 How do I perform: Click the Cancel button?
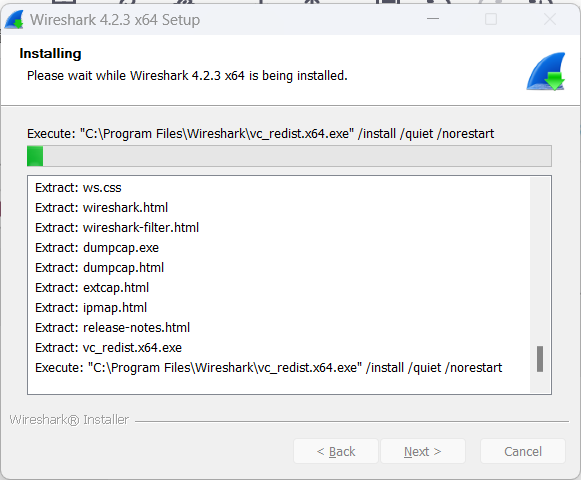[523, 451]
